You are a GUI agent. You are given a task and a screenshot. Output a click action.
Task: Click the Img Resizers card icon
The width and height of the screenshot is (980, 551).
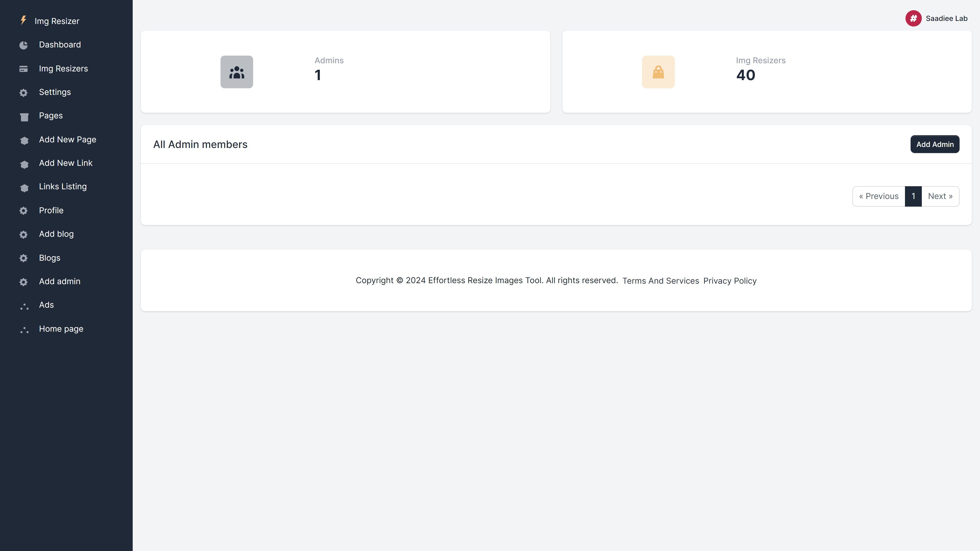[23, 69]
